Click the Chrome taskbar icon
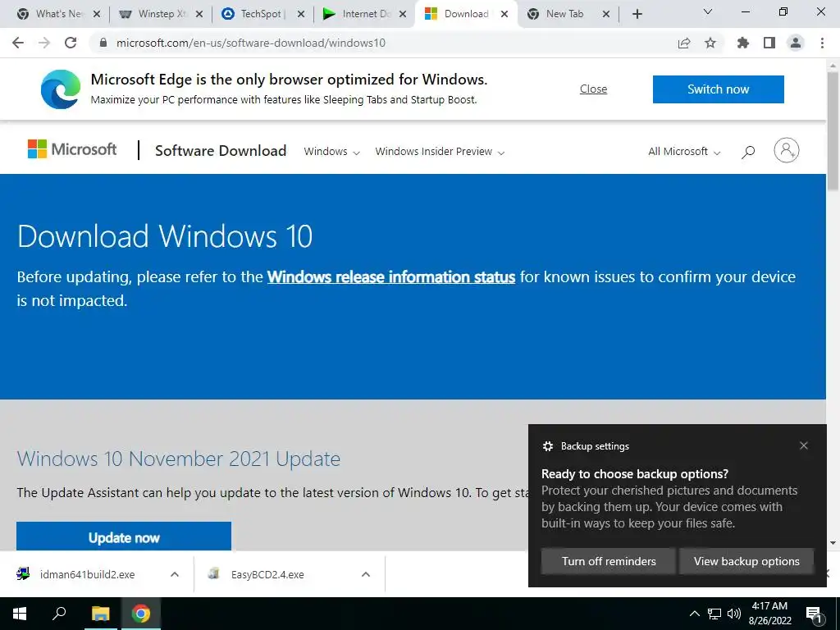This screenshot has width=840, height=630. 141,614
